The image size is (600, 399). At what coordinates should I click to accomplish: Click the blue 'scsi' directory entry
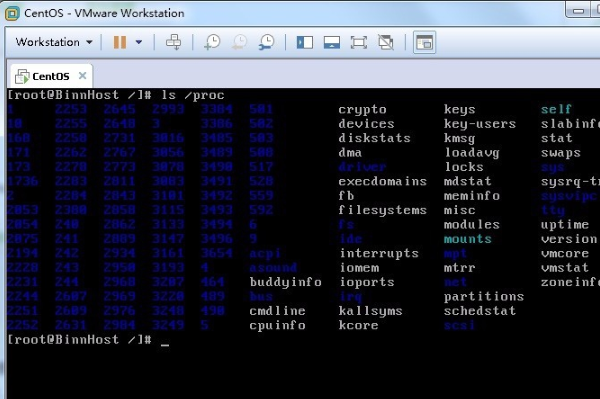pos(459,325)
